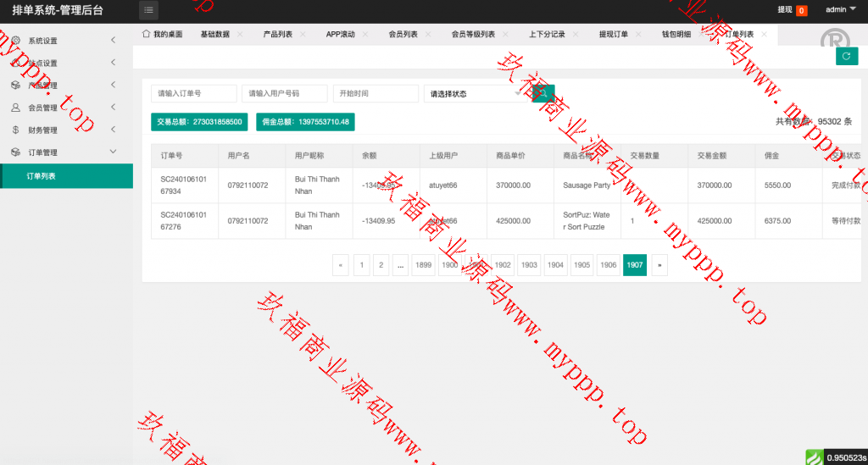Click the 请输入订单号 input field
The height and width of the screenshot is (465, 868).
tap(193, 94)
